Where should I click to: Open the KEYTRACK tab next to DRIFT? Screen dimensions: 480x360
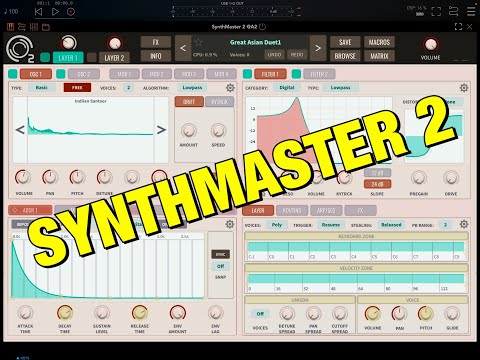(219, 102)
